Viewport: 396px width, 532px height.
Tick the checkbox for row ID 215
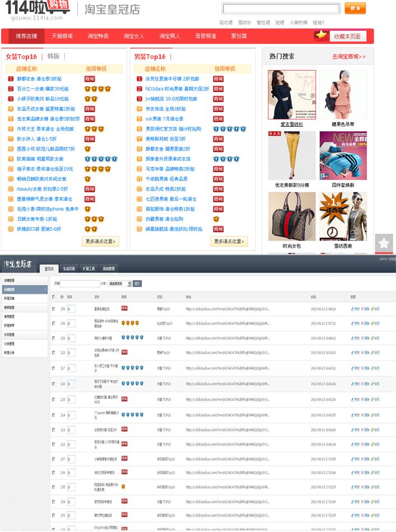click(54, 399)
